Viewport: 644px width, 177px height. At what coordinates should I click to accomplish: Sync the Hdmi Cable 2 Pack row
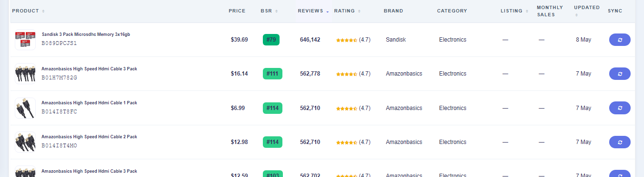click(x=620, y=142)
